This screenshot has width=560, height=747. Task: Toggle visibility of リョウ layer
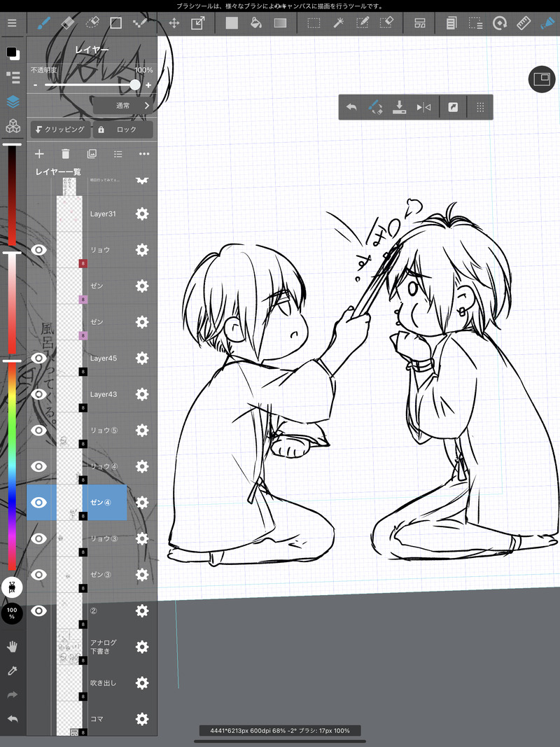[38, 250]
